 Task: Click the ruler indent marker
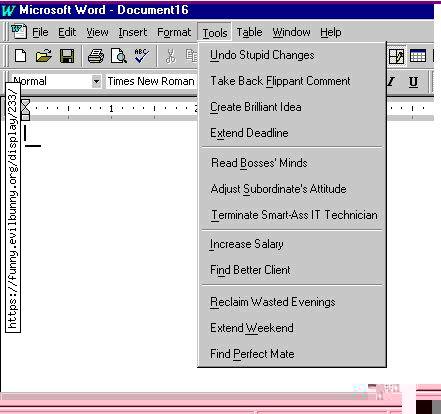(25, 109)
